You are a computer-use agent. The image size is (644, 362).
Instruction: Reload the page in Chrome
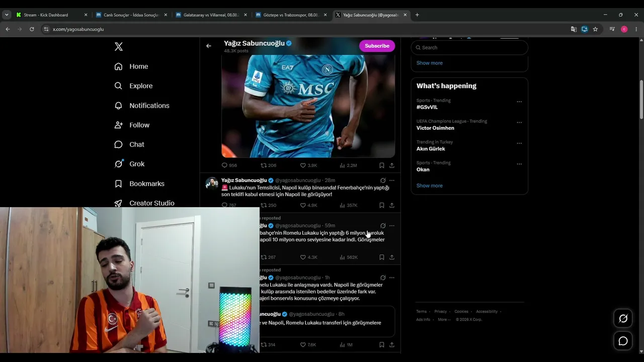[32, 29]
